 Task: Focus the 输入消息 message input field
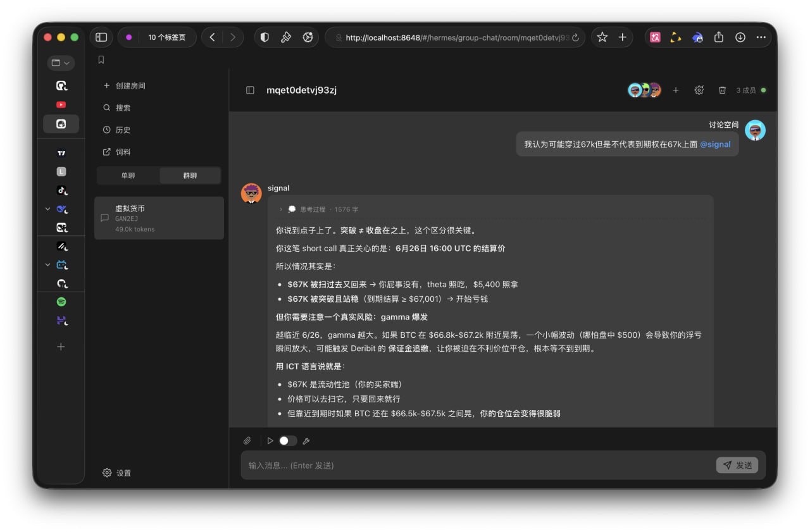coord(478,465)
